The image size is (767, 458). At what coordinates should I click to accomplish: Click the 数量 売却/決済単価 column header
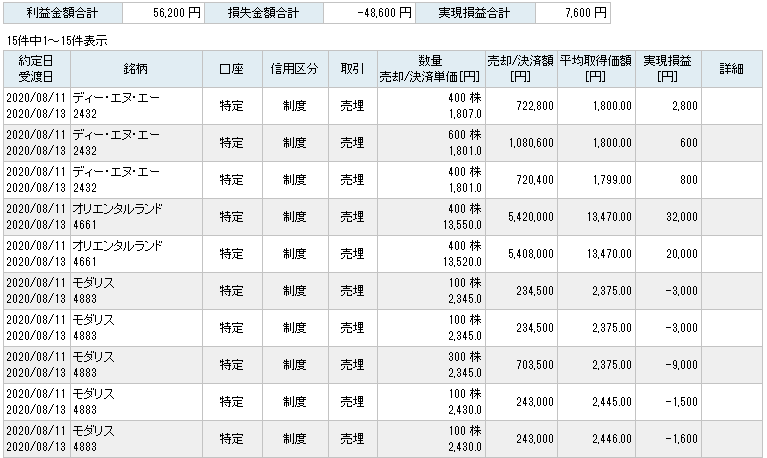(431, 69)
